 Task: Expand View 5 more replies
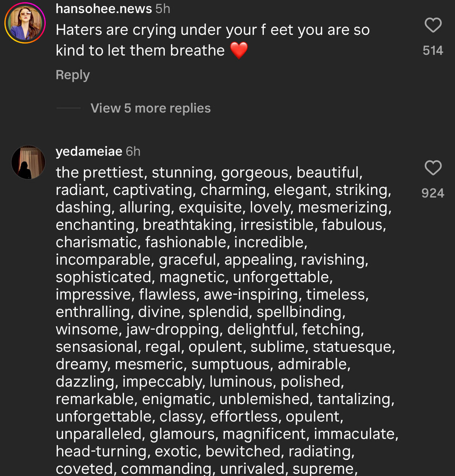point(151,108)
